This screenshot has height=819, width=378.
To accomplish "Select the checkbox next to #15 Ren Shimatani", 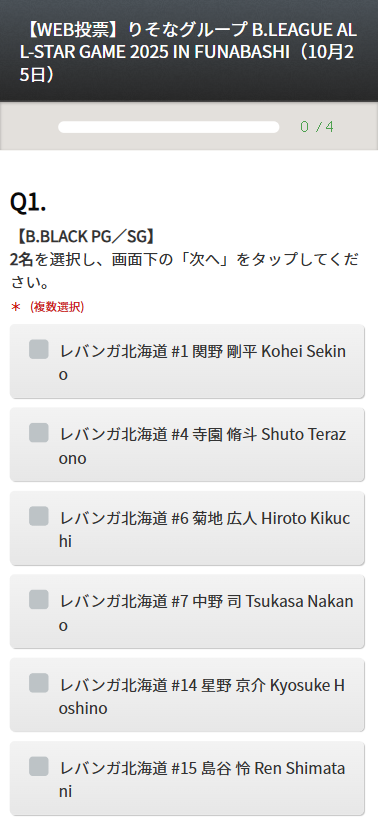I will 39,766.
